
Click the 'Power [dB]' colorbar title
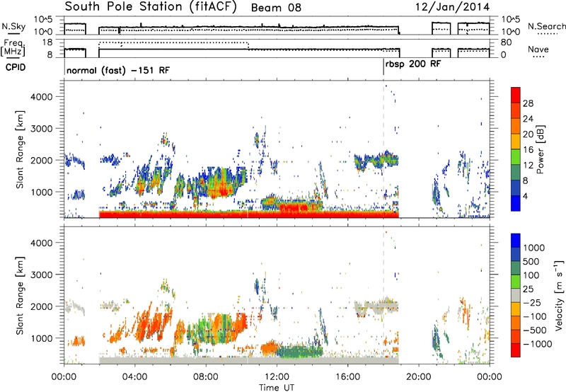coord(540,149)
